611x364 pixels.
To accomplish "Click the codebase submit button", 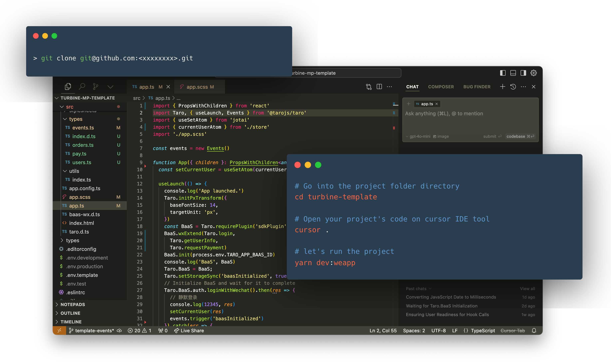I will [520, 136].
